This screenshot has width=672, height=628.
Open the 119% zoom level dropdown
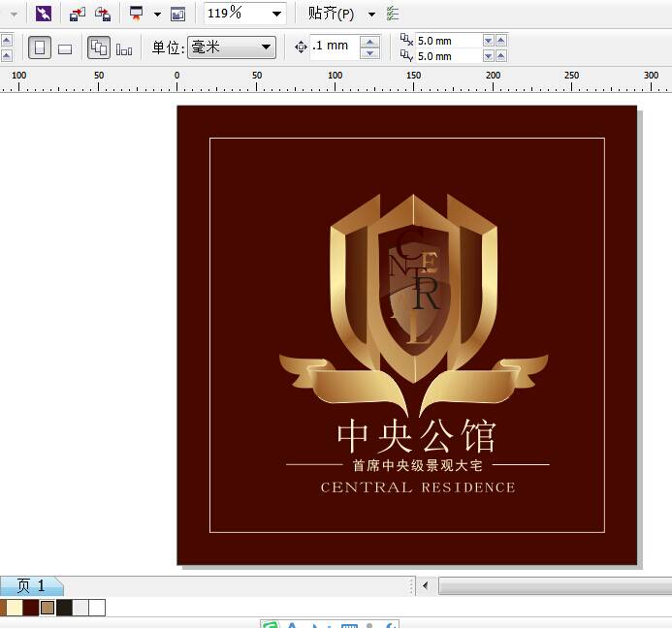tap(277, 14)
